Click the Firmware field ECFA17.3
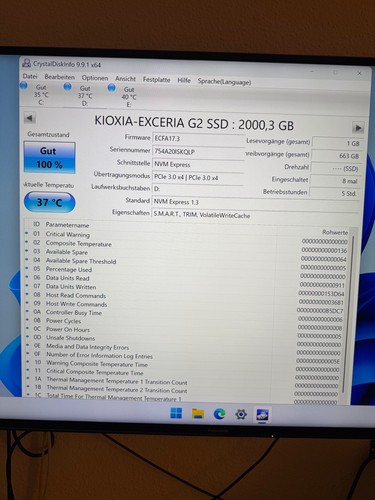This screenshot has width=375, height=500. click(x=198, y=138)
